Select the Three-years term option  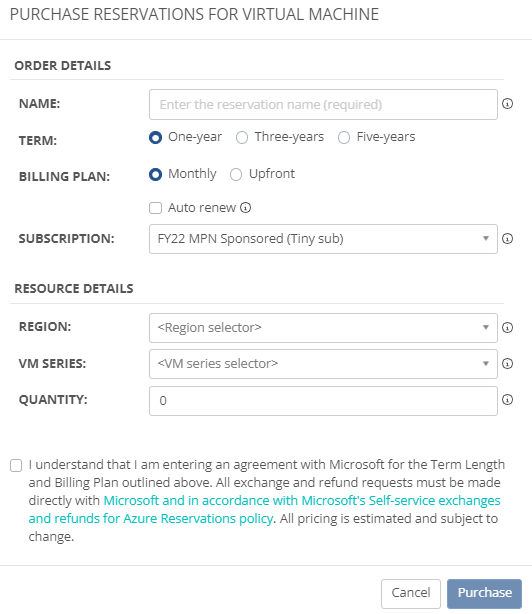[x=242, y=137]
